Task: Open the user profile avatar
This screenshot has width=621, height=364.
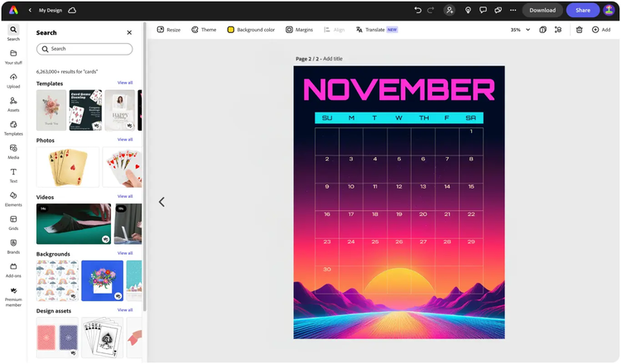Action: 609,10
